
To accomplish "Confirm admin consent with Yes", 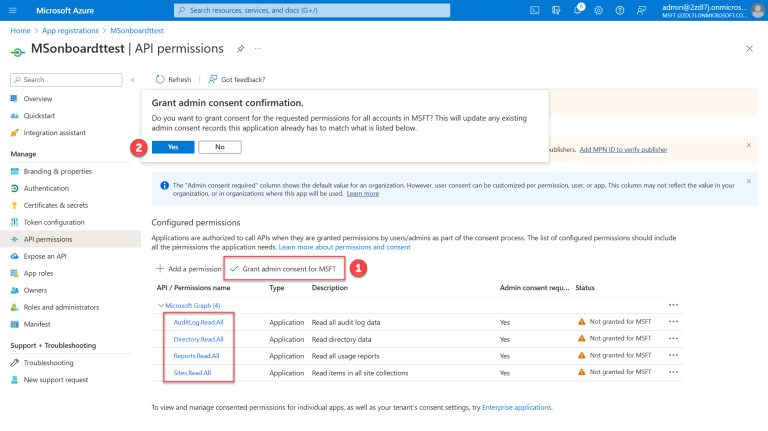I will coord(173,147).
